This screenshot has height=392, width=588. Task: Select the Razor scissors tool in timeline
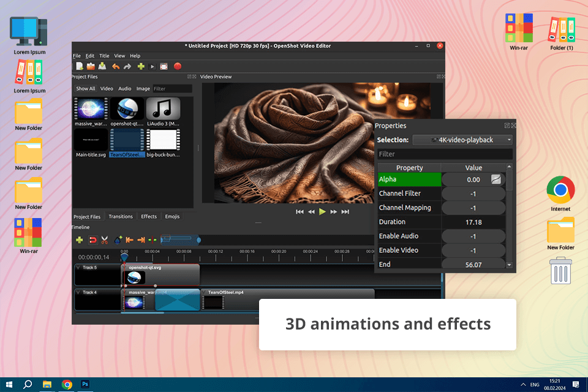pos(105,239)
